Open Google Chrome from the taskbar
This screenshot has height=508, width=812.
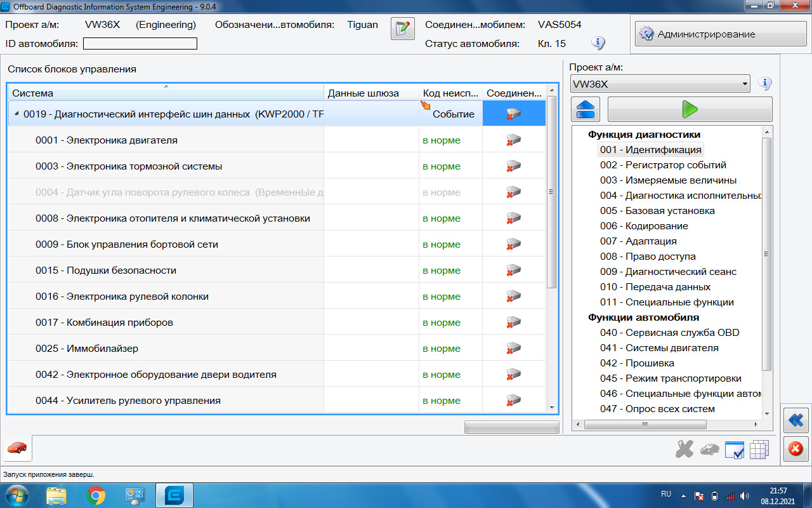(96, 495)
